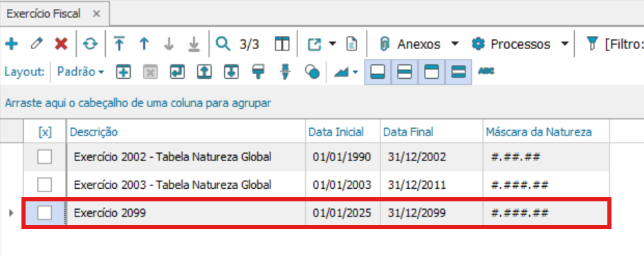The image size is (644, 256).
Task: Go to previous record up arrow
Action: (x=144, y=44)
